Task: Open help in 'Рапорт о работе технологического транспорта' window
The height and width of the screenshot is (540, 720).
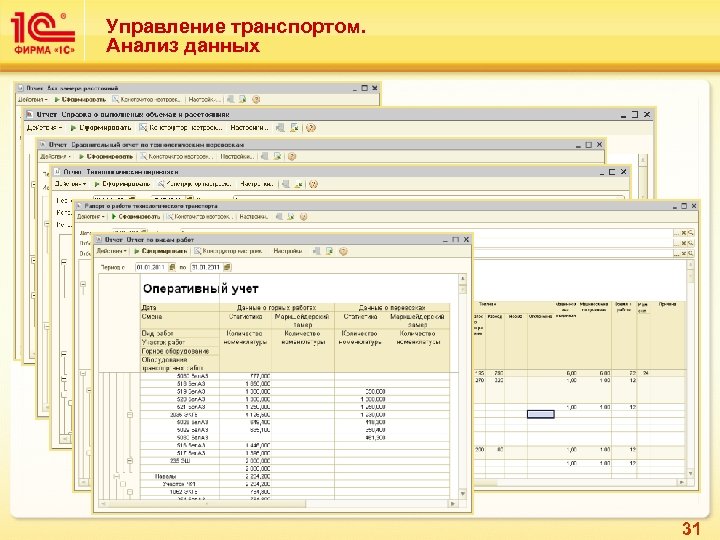Action: (x=304, y=216)
